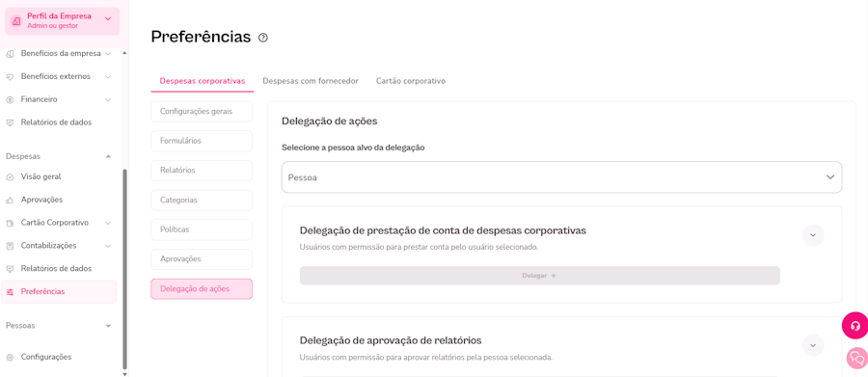
Task: Click 'Usuários com permissão para aprovar relatórios' text
Action: click(x=426, y=358)
